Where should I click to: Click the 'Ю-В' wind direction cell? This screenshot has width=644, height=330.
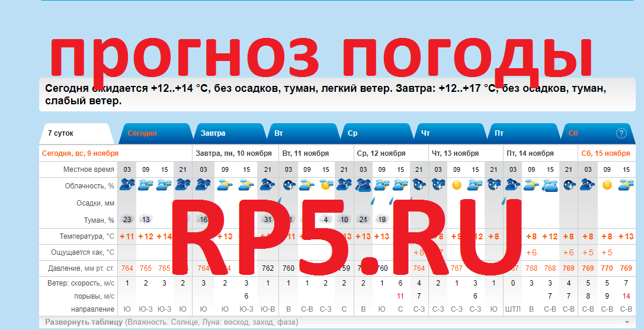(268, 309)
